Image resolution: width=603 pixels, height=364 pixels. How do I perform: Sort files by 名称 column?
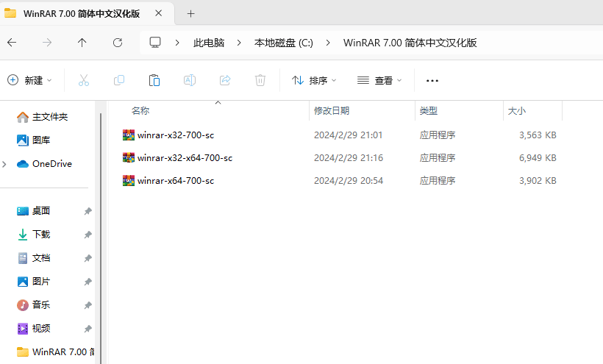tap(140, 111)
